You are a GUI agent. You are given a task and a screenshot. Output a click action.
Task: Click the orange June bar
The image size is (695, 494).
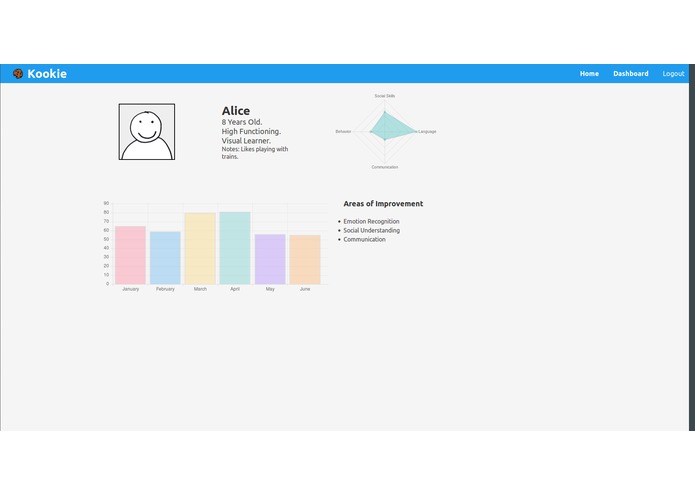tap(305, 260)
